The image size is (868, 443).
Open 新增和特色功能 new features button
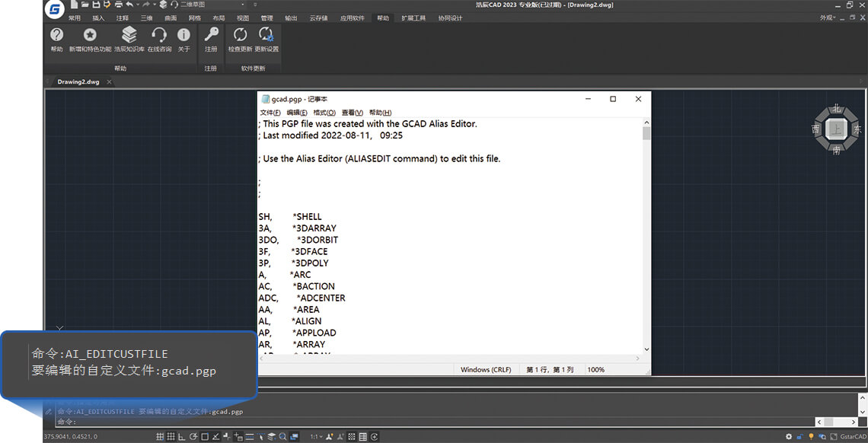coord(90,40)
